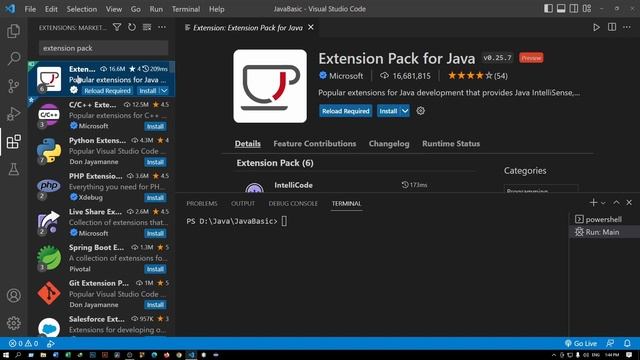
Task: Click the Run play icon in editor toolbar
Action: pos(596,27)
